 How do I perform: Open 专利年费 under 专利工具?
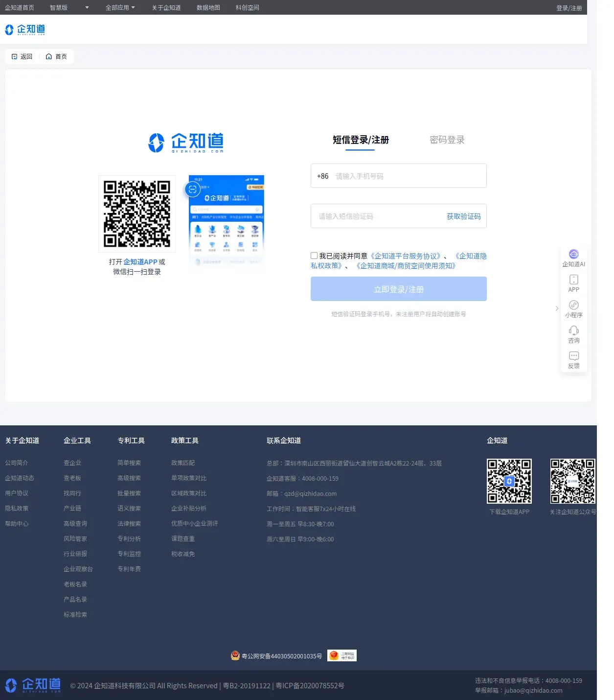click(129, 569)
